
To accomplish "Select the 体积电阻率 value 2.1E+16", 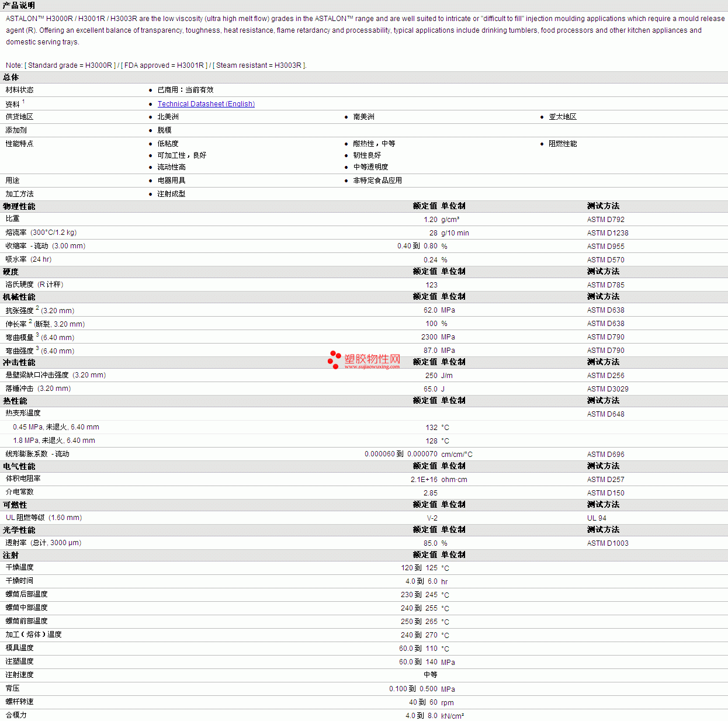I will click(424, 480).
